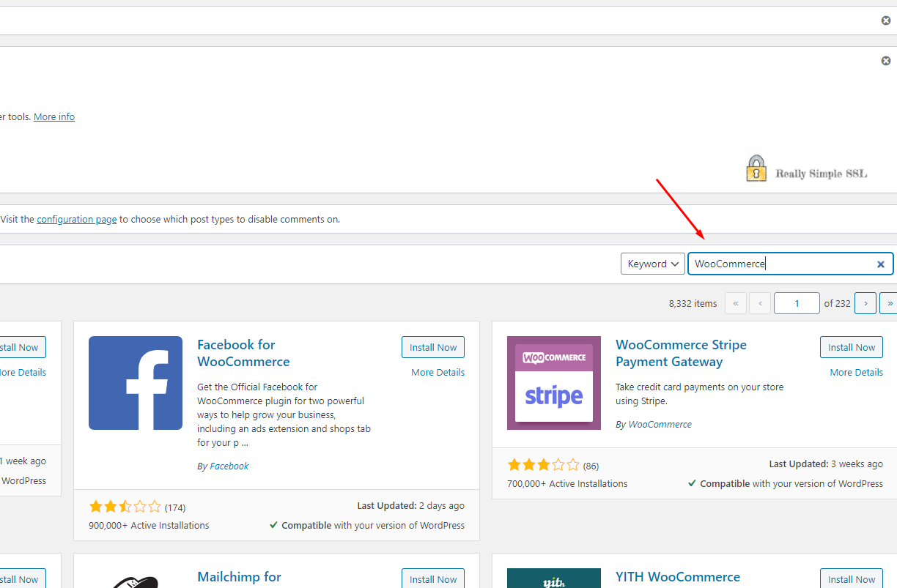897x588 pixels.
Task: Click the current page number field
Action: click(x=797, y=303)
